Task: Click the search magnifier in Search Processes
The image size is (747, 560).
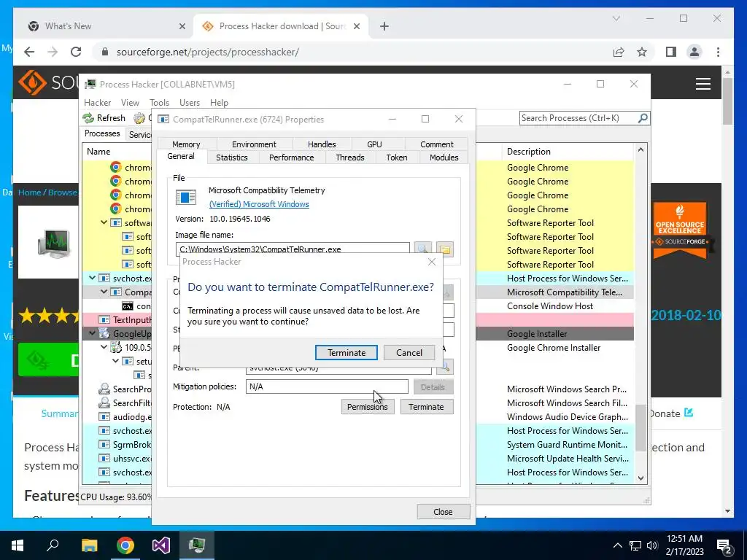Action: click(x=643, y=117)
